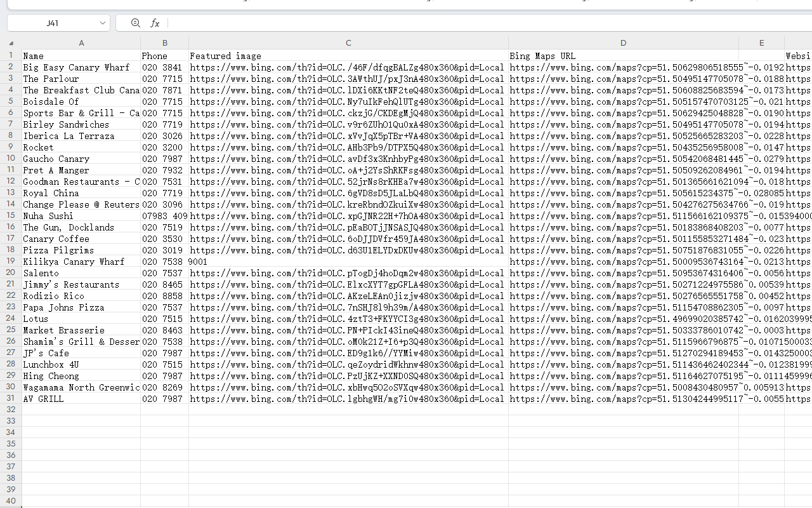The width and height of the screenshot is (812, 508).
Task: Click Bing Maps URL in Boisdale Of row
Action: coord(624,102)
